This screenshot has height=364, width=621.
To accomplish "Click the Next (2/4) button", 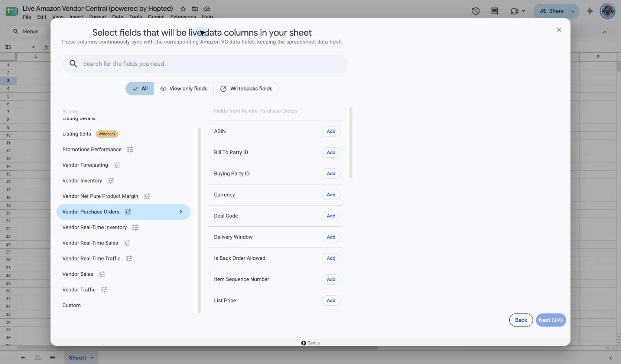I will pyautogui.click(x=550, y=320).
